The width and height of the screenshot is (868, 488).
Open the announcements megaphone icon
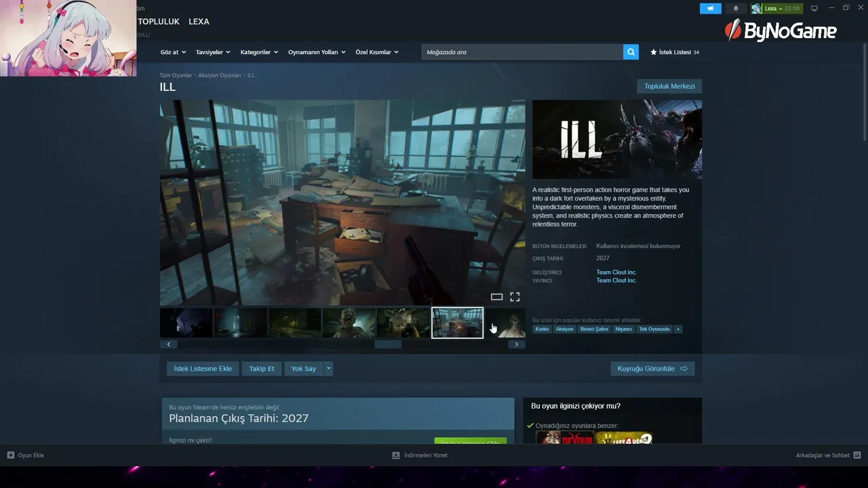[710, 8]
